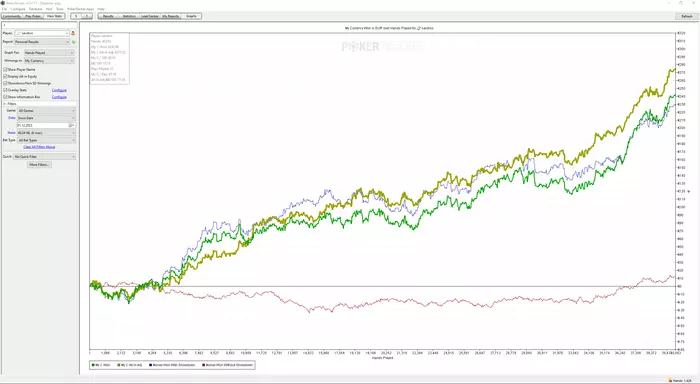Open the Stake filter dropdown
This screenshot has height=384, width=700.
pyautogui.click(x=46, y=133)
